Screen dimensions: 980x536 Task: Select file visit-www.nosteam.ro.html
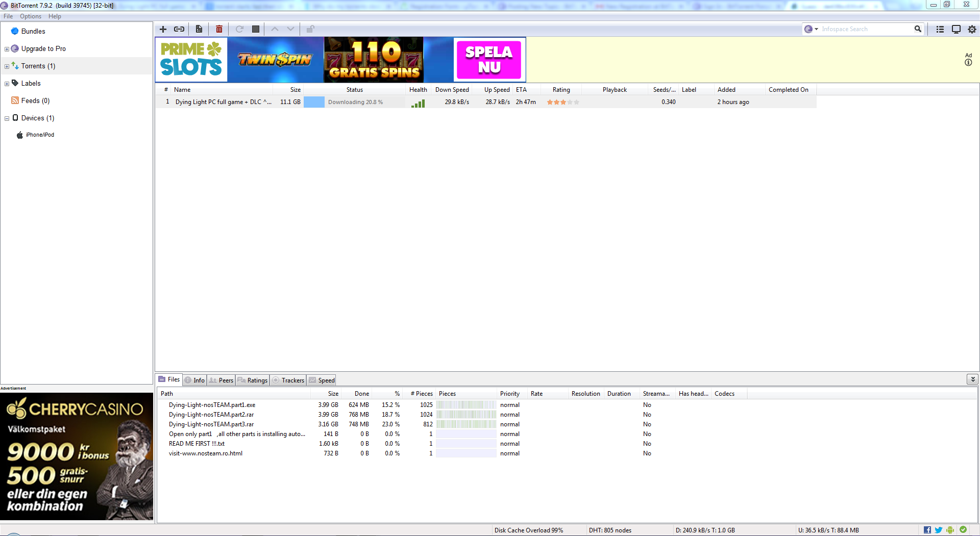click(x=206, y=453)
